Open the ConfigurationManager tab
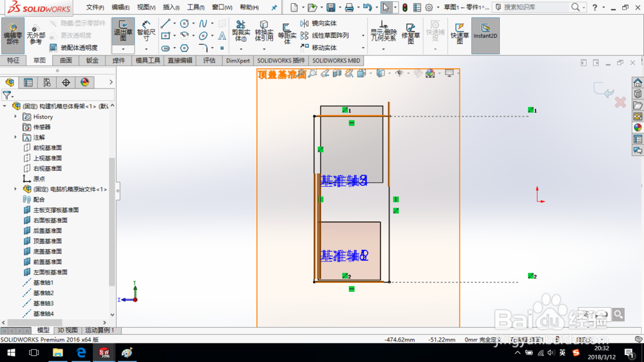Image resolution: width=644 pixels, height=362 pixels. pos(47,82)
